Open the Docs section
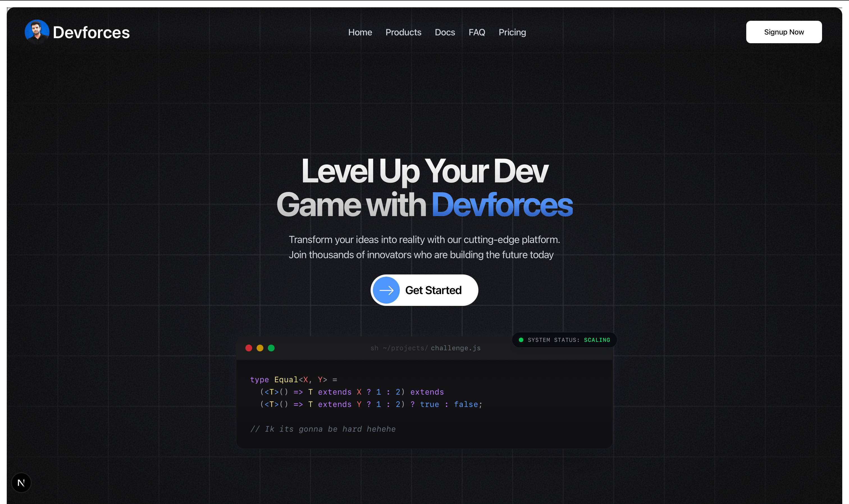The width and height of the screenshot is (849, 504). 445,32
